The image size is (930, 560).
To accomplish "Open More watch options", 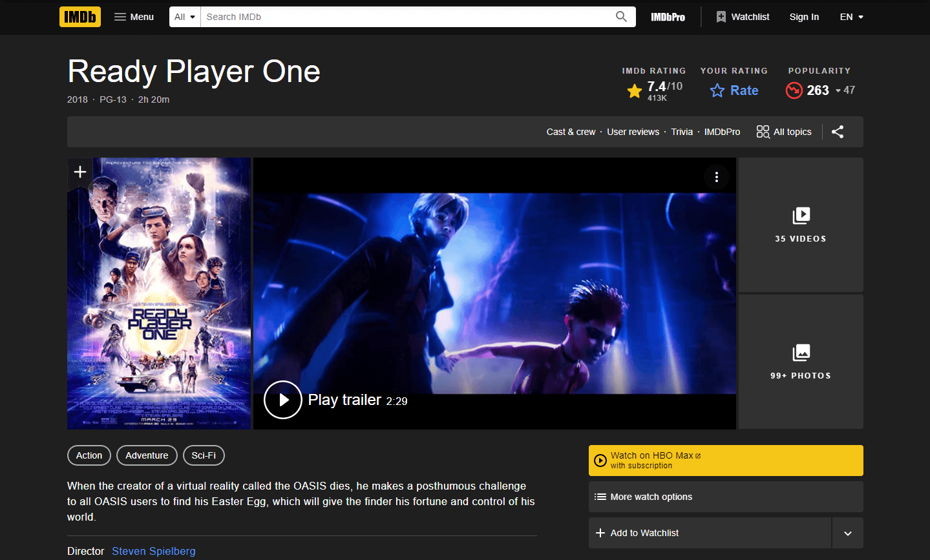I will click(x=726, y=497).
